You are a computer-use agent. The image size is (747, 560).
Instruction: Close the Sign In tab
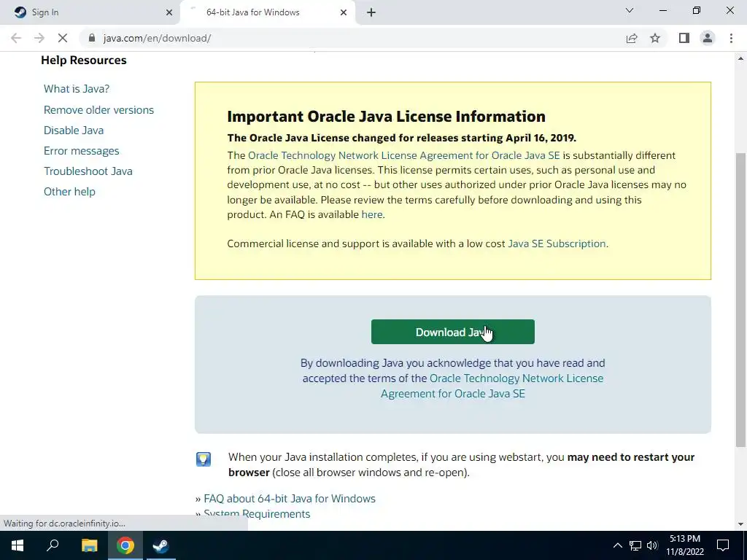(169, 12)
